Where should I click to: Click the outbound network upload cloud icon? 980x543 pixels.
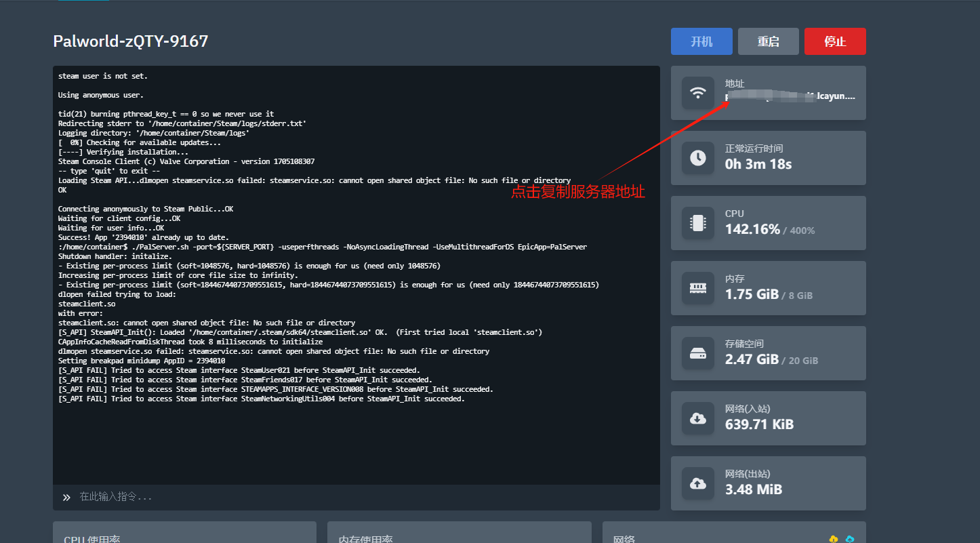pyautogui.click(x=698, y=483)
